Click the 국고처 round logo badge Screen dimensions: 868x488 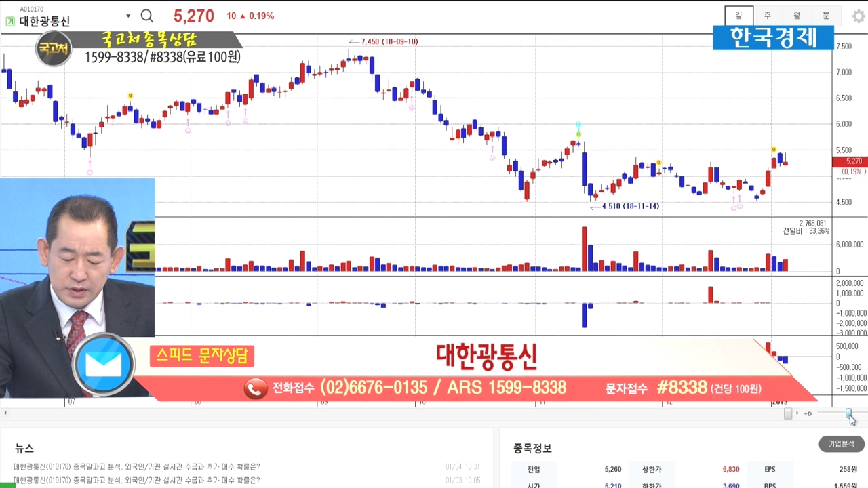coord(54,49)
